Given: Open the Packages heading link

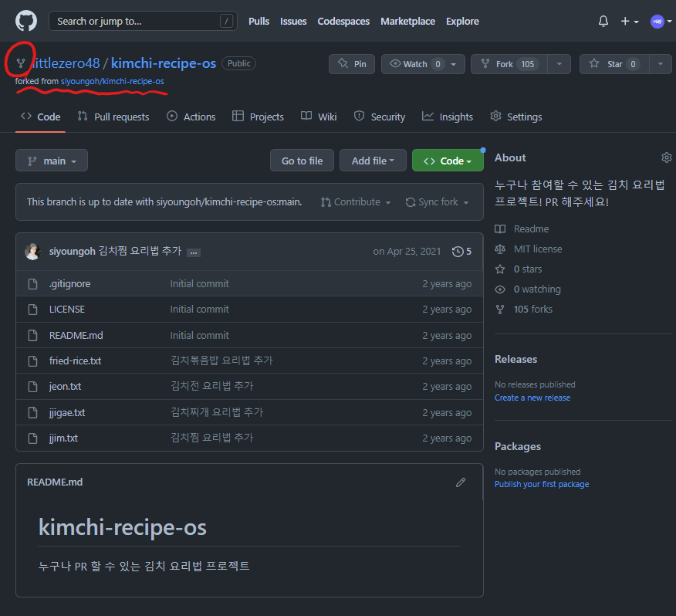Looking at the screenshot, I should point(517,446).
